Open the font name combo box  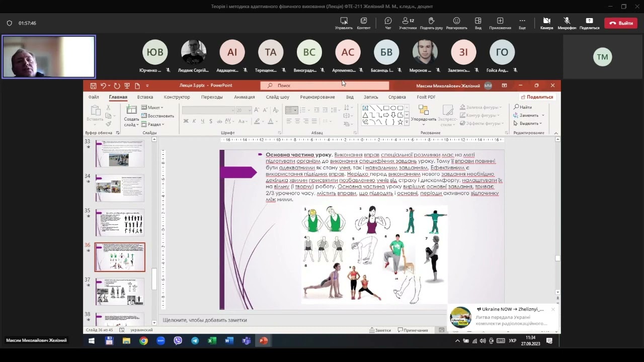click(209, 110)
